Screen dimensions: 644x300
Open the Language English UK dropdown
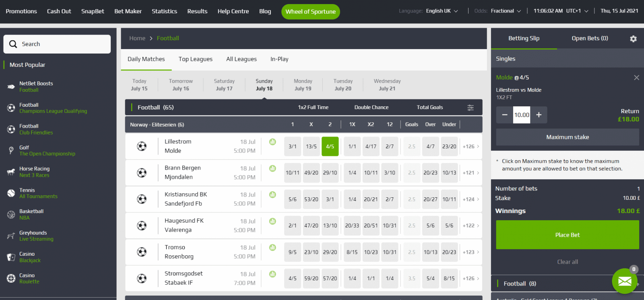(x=442, y=11)
